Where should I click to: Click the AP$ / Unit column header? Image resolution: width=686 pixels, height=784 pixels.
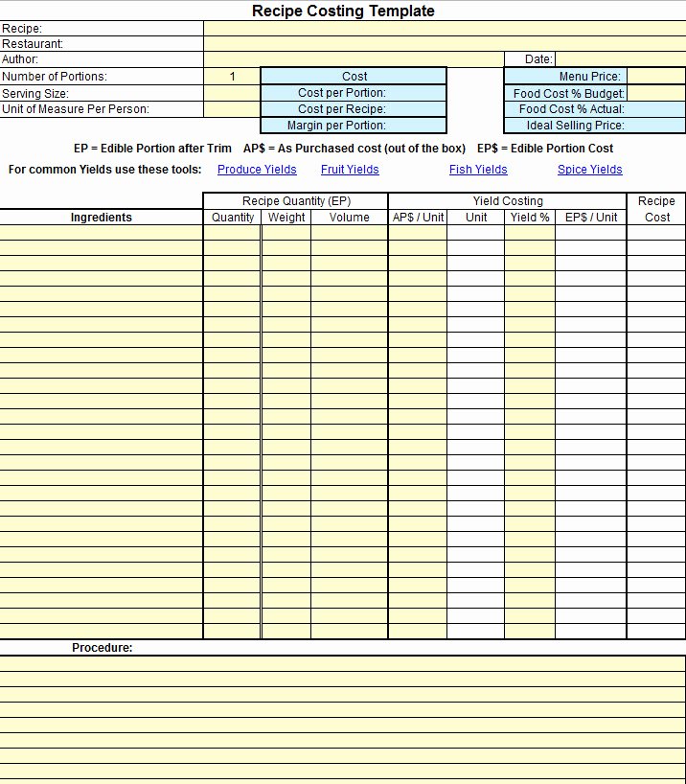418,218
